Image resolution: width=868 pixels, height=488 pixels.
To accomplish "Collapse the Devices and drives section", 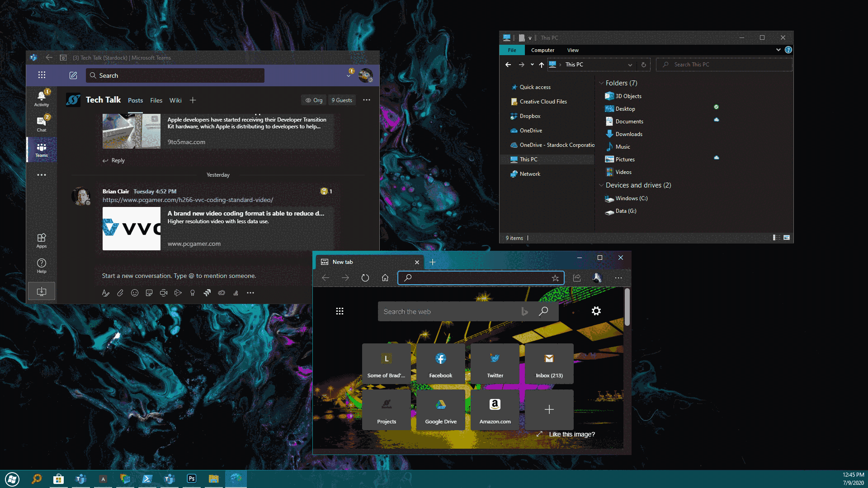I will (602, 185).
